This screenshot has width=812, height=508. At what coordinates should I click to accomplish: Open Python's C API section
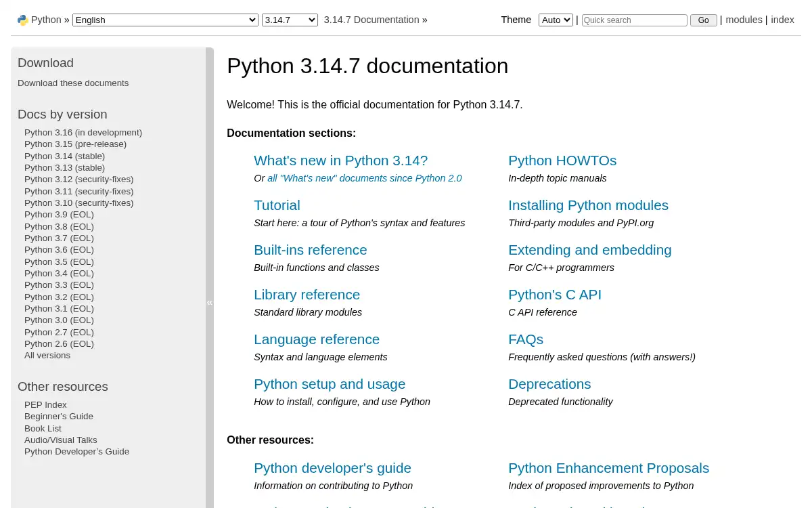click(x=555, y=295)
